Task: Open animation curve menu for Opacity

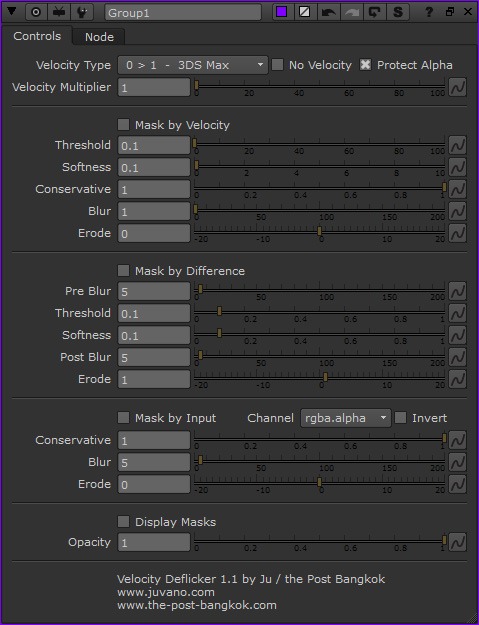Action: (457, 542)
